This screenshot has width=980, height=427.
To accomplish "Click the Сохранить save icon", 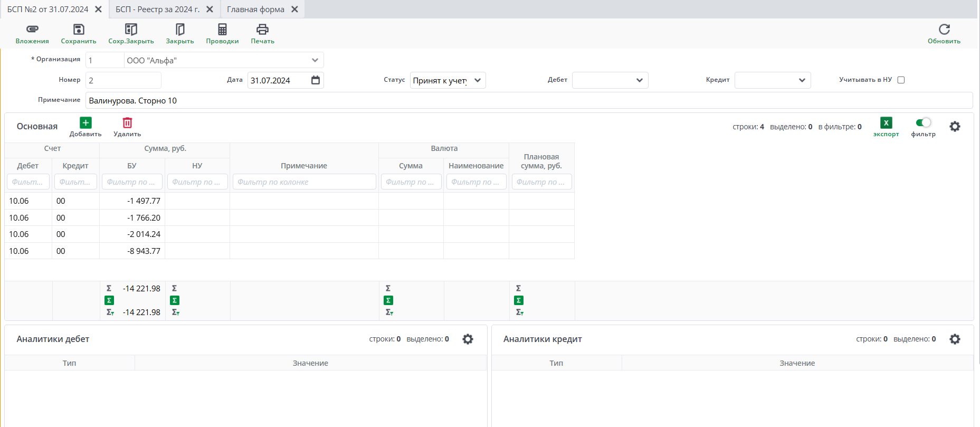I will (x=79, y=30).
